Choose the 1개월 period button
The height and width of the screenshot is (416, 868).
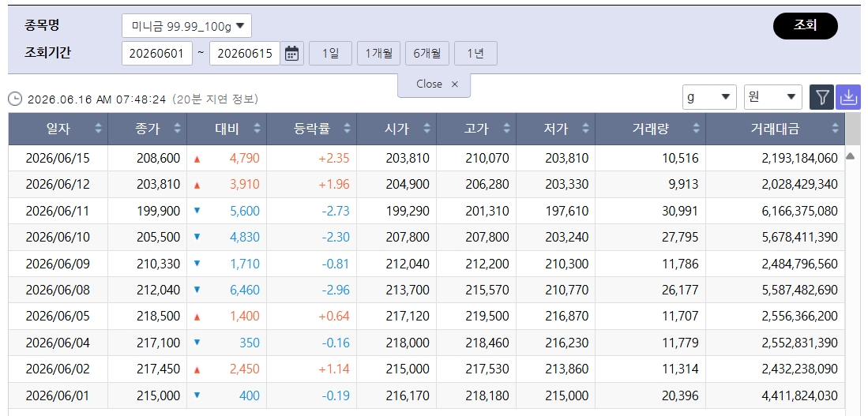point(378,54)
